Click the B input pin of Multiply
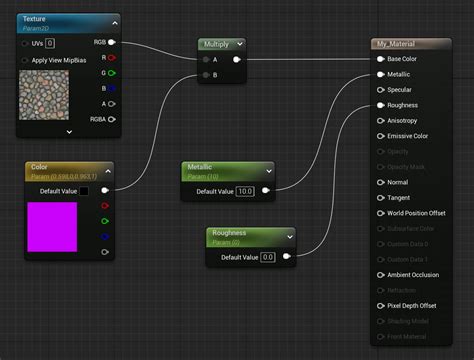Viewport: 474px width, 360px height. click(x=206, y=75)
